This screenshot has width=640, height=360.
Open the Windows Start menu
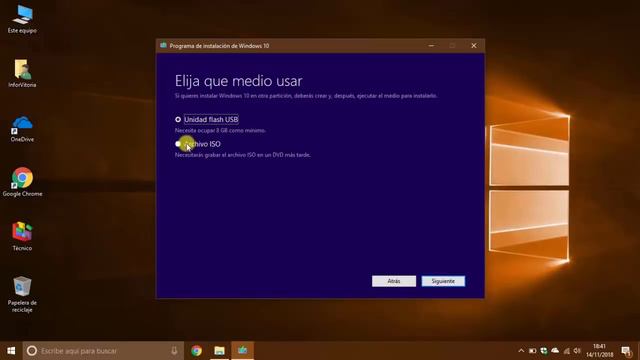click(11, 351)
